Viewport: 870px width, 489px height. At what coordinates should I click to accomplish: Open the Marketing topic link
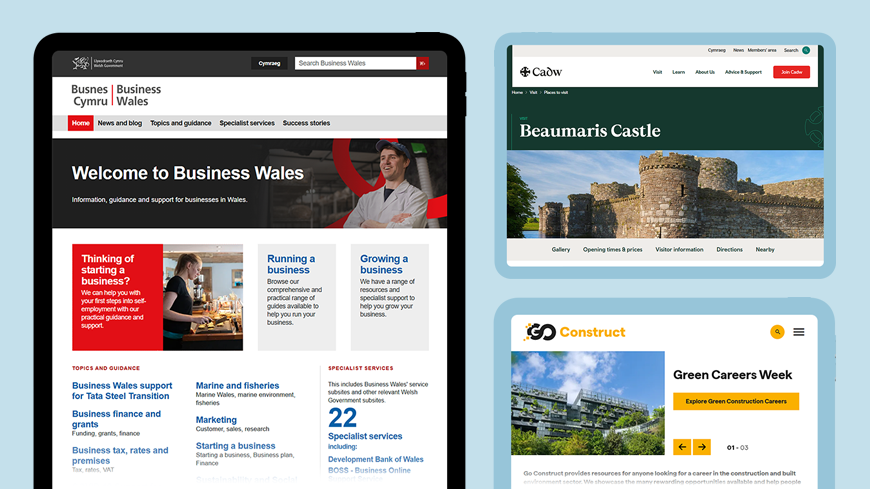pyautogui.click(x=216, y=420)
